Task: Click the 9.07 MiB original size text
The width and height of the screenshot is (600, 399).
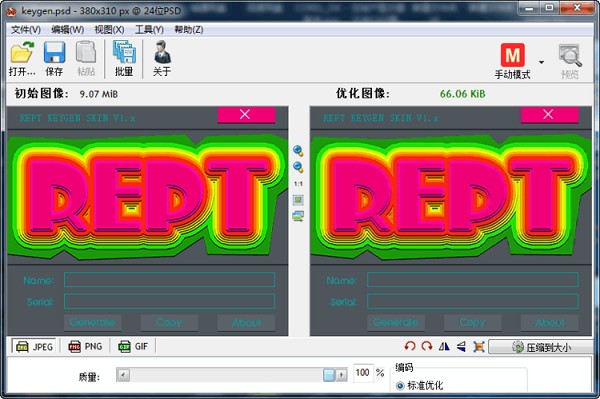Action: tap(98, 94)
